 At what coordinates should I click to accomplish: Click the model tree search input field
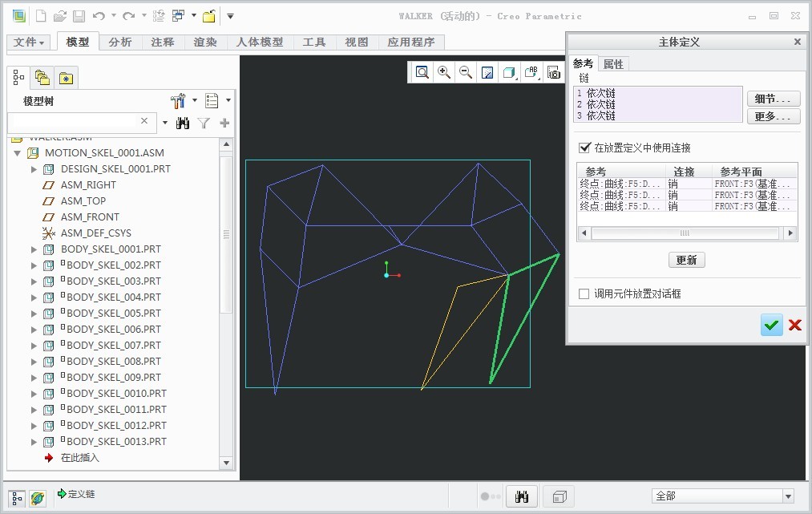74,122
